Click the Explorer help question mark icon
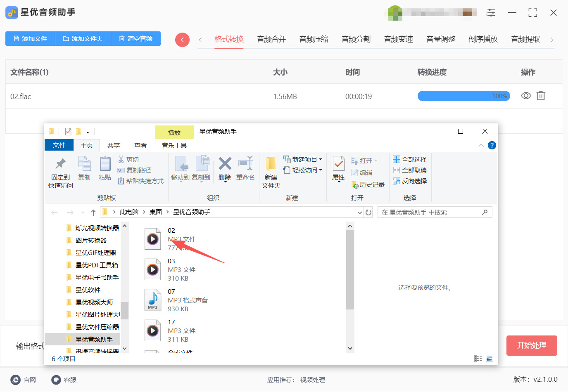Image resolution: width=568 pixels, height=392 pixels. pyautogui.click(x=492, y=145)
